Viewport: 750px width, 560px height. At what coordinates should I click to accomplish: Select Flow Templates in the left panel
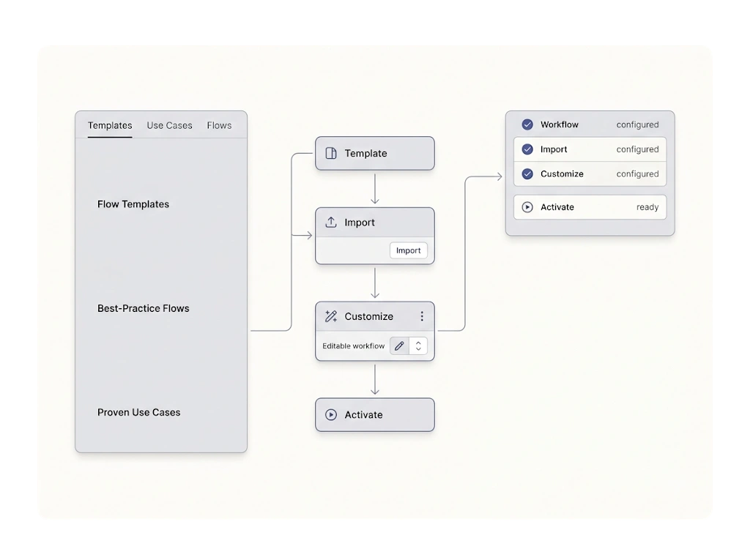133,204
